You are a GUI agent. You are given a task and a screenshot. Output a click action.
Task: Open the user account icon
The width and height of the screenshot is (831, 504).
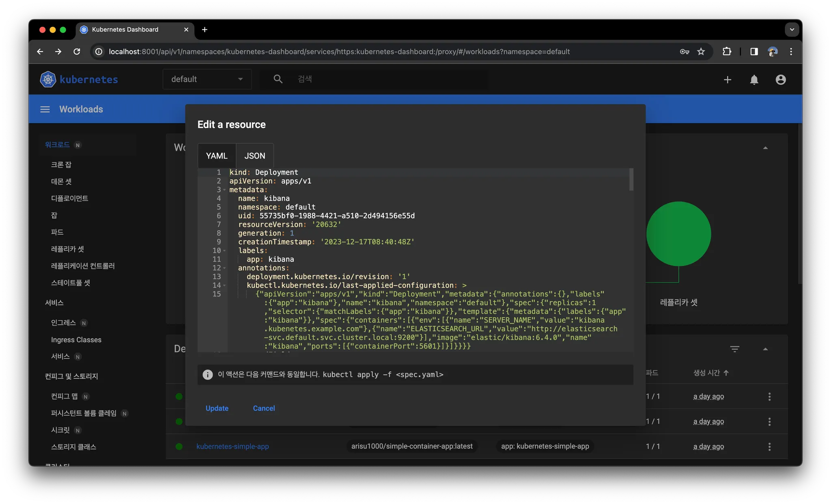tap(781, 80)
